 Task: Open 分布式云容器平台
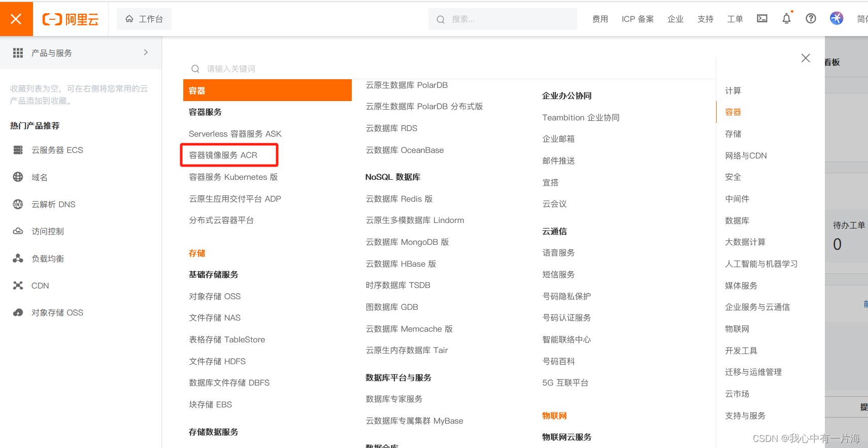pyautogui.click(x=221, y=220)
